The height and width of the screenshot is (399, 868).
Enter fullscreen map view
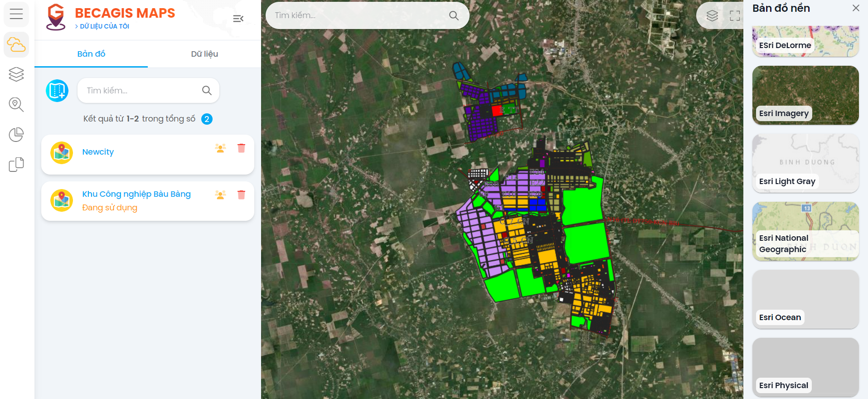[735, 16]
